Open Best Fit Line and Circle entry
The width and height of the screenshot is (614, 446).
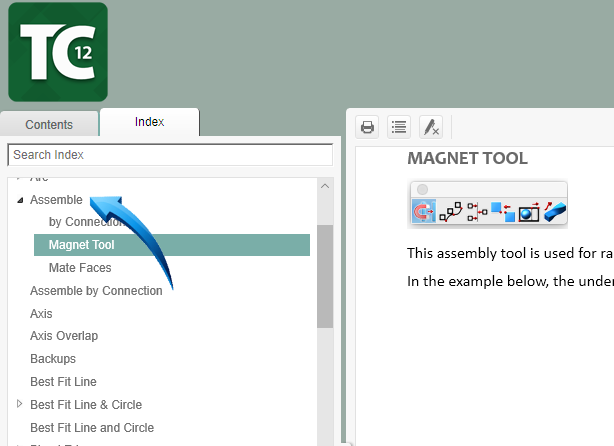click(92, 428)
